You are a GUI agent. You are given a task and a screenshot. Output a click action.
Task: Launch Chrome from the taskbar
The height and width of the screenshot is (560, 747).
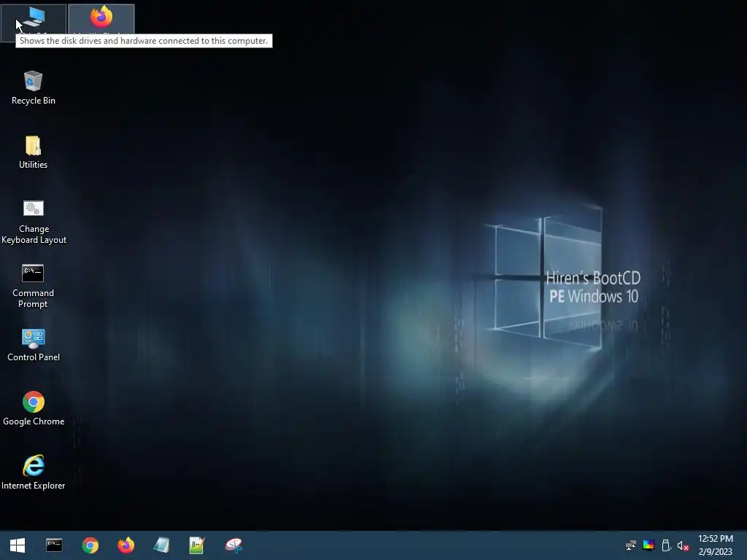90,545
